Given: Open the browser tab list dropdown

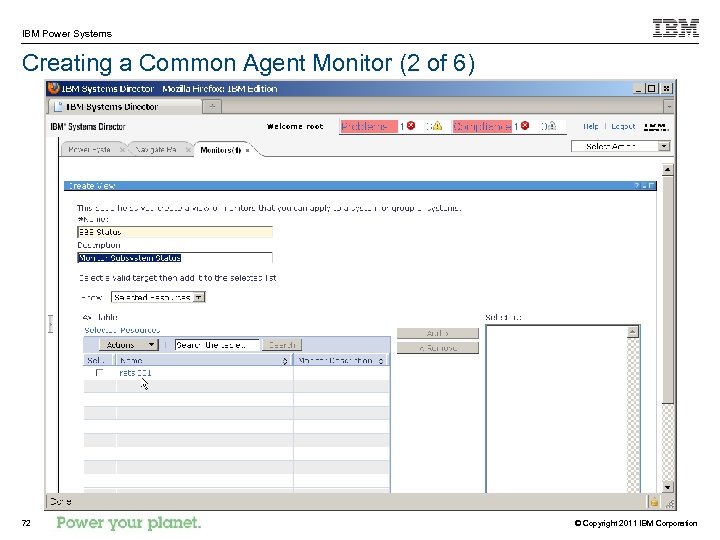Looking at the screenshot, I should click(x=669, y=107).
